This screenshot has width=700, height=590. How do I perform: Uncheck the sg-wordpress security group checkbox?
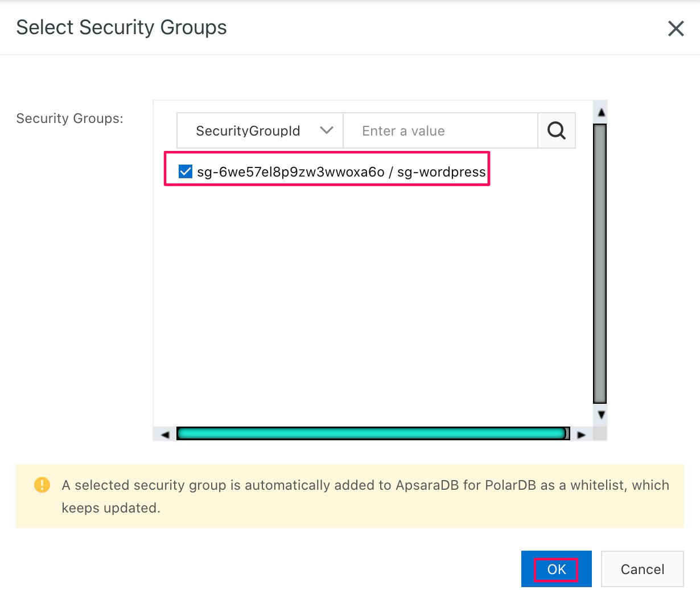coord(186,171)
